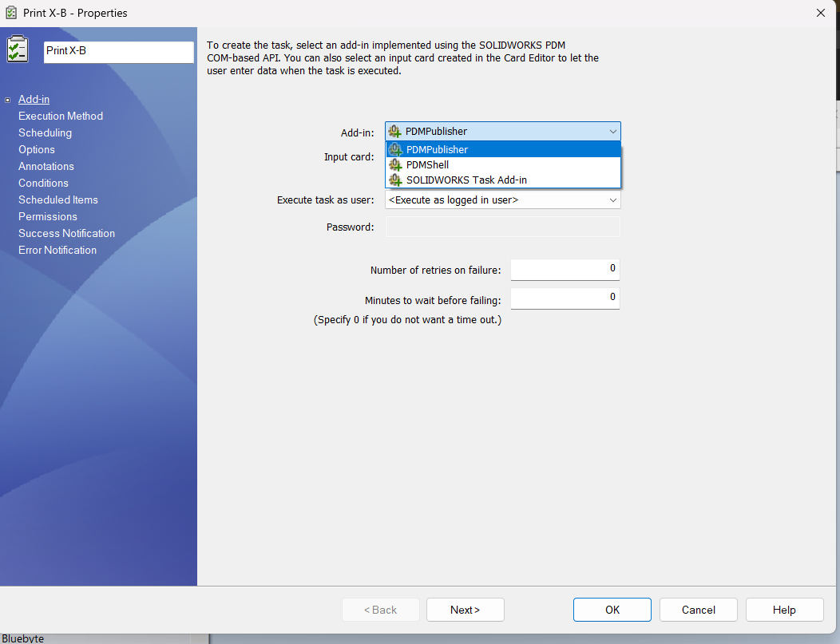Click the icon beside the highlighted PDMPublisher option
The image size is (840, 644).
395,149
